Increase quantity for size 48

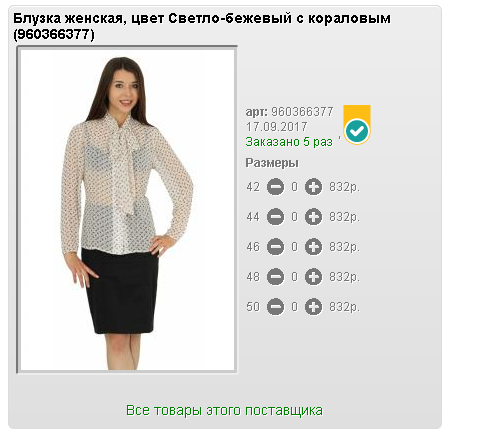point(313,277)
